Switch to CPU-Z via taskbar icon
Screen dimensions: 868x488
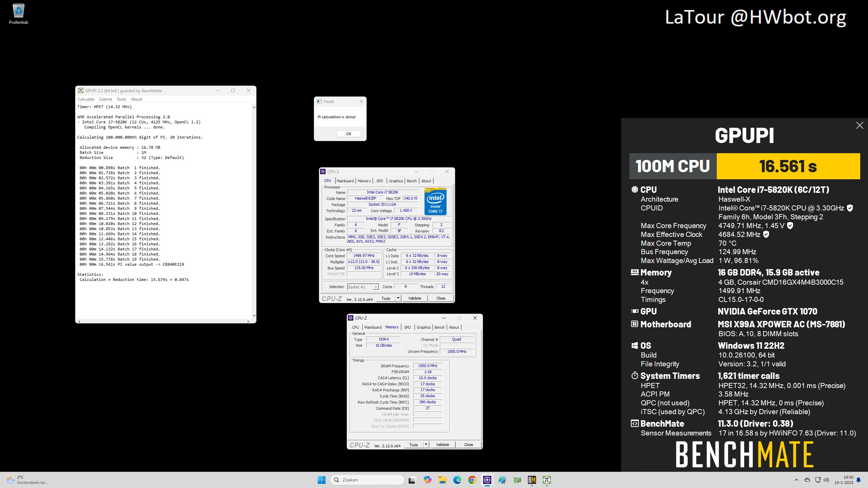[487, 480]
